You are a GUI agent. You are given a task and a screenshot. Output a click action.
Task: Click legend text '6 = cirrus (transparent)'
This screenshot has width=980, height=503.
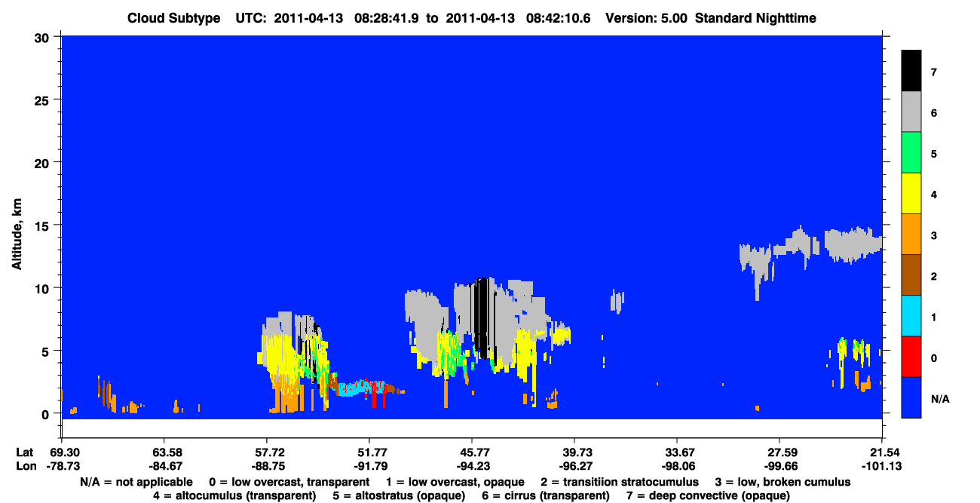click(545, 495)
